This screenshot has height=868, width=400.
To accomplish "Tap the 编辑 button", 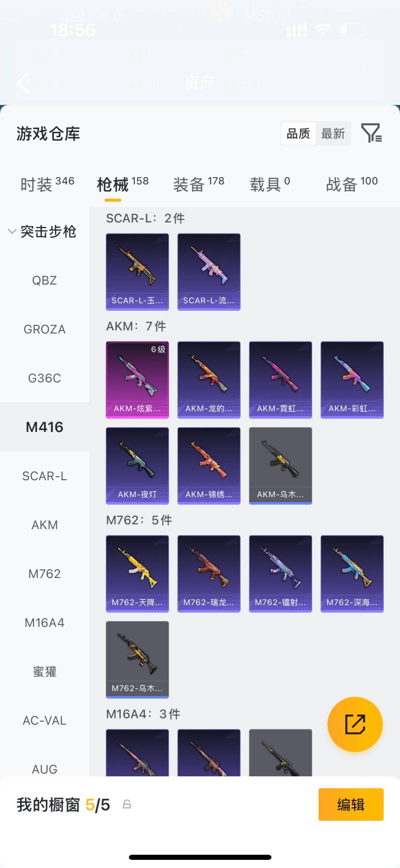I will 351,804.
